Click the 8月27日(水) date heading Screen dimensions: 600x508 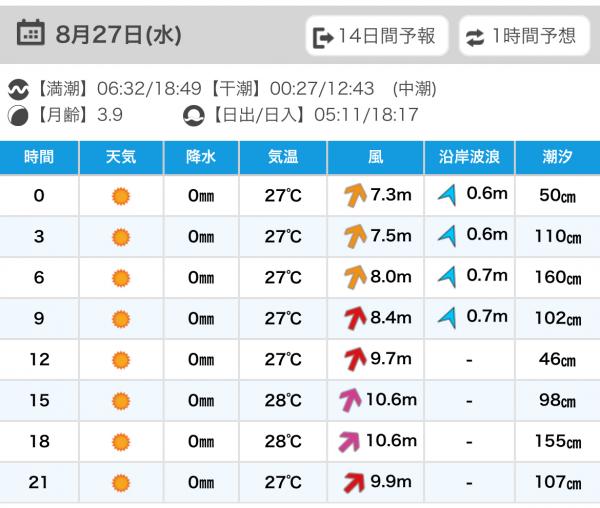pos(119,34)
